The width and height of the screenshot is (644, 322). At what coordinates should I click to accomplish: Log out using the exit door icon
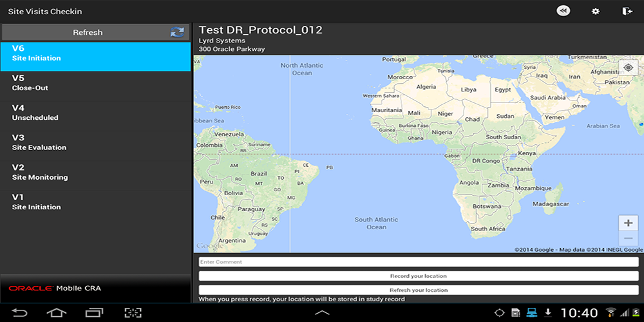coord(627,12)
